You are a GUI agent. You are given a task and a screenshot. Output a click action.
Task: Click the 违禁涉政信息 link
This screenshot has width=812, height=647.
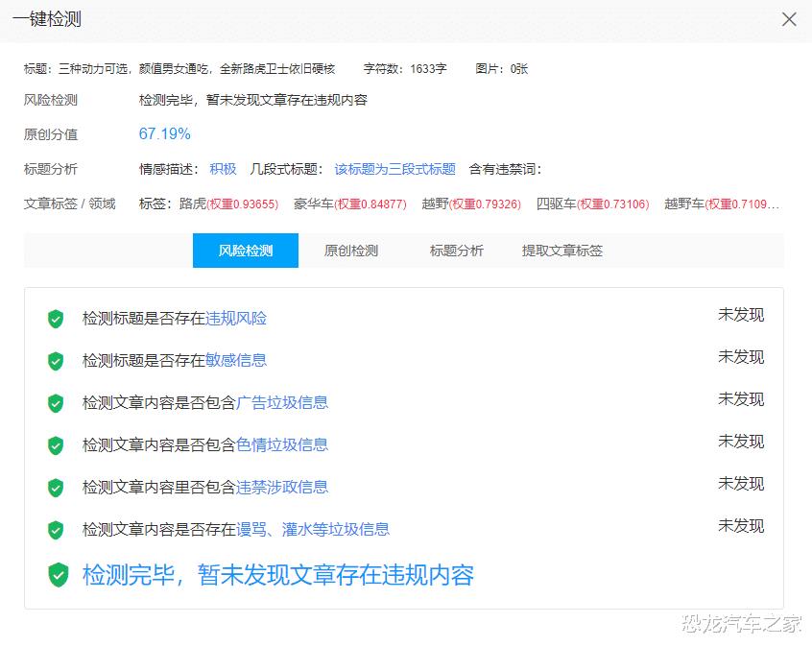282,487
